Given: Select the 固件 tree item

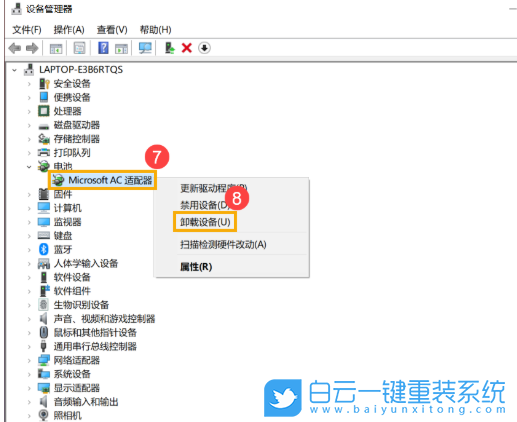Looking at the screenshot, I should (63, 194).
